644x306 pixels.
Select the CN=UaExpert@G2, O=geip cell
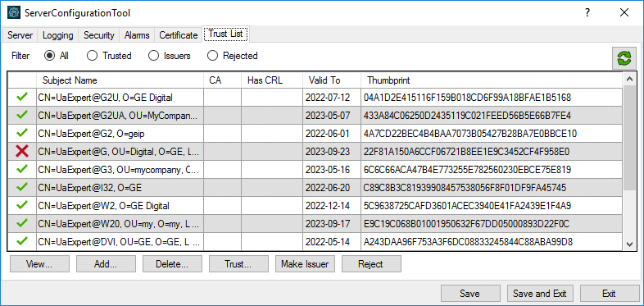click(120, 133)
